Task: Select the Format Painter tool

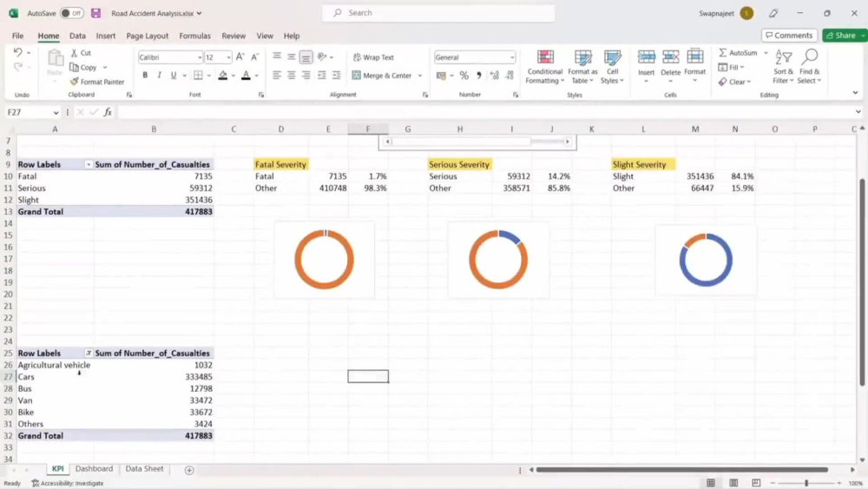Action: pos(97,82)
